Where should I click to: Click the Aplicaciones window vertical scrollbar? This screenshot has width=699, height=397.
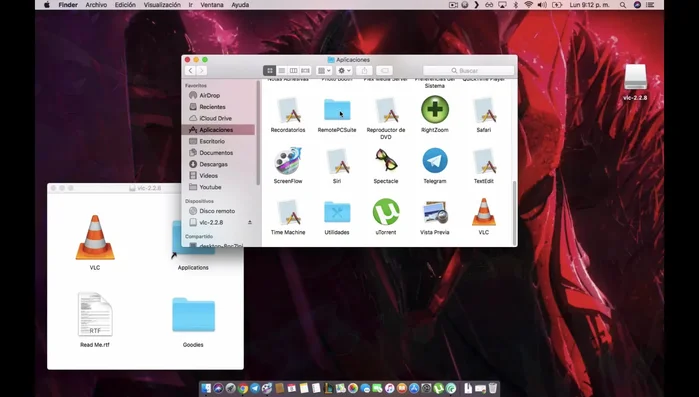tap(514, 212)
